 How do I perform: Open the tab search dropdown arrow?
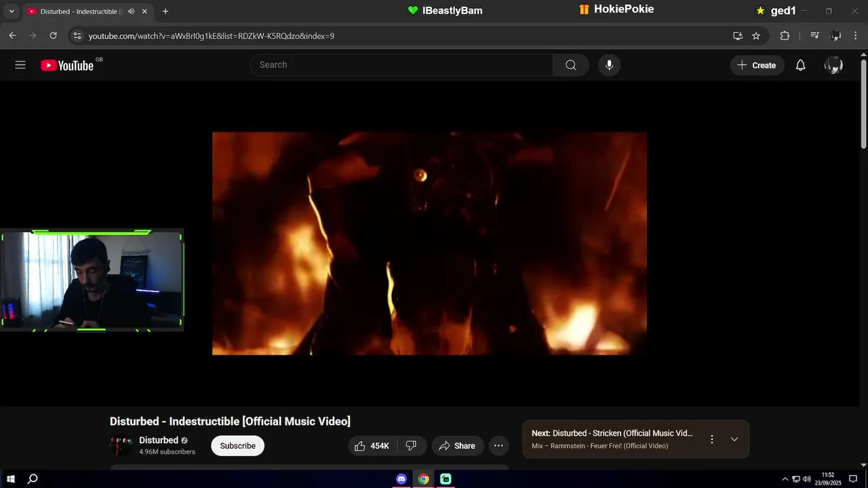tap(11, 12)
